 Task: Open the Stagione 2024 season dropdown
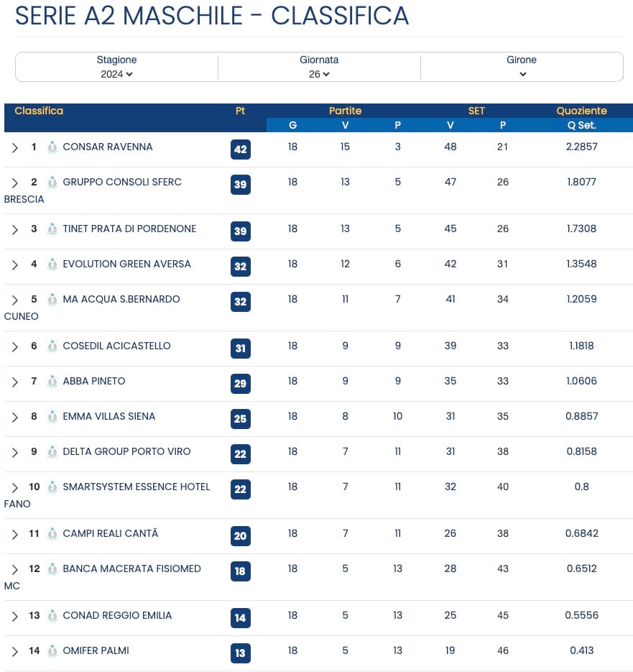[116, 74]
